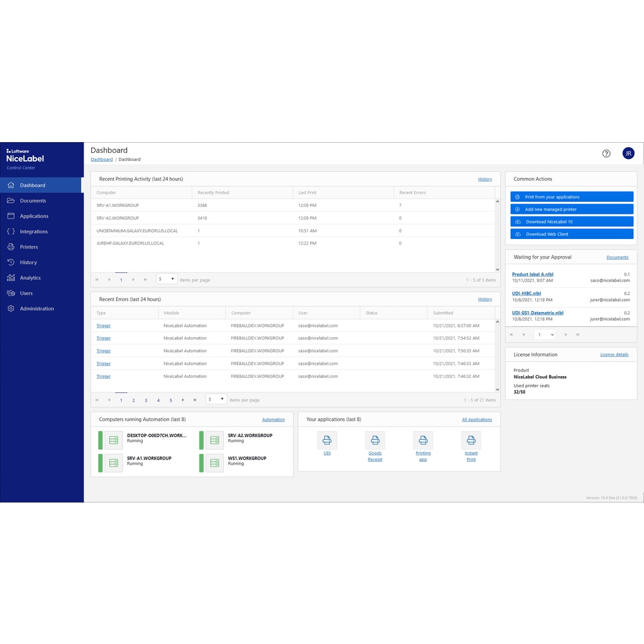Open the Product label A.nlbl document

click(532, 274)
